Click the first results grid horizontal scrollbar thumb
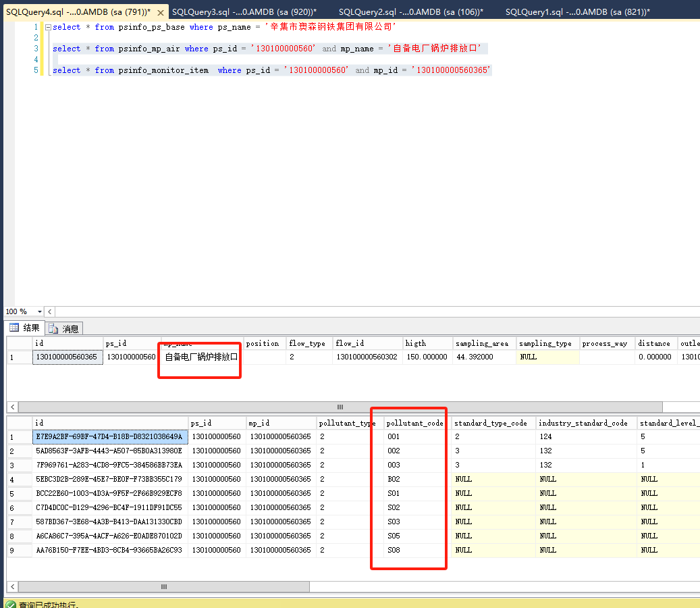Viewport: 700px width, 608px height. pos(340,407)
